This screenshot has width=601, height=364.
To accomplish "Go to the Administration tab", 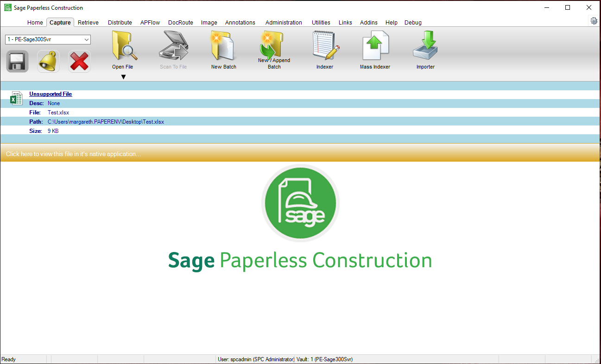I will [x=284, y=22].
